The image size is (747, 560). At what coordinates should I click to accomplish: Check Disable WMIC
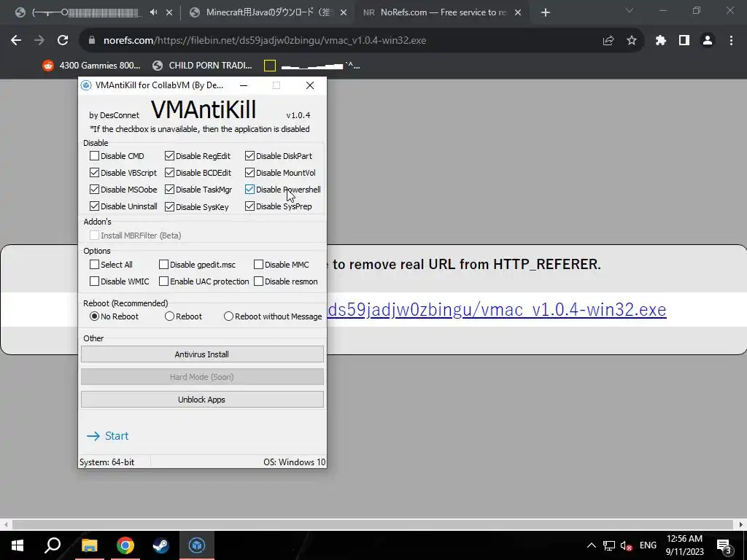(x=94, y=281)
